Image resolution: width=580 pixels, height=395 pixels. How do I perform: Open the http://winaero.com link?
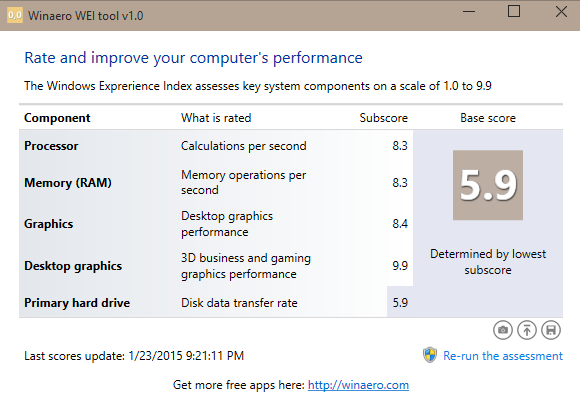point(358,385)
